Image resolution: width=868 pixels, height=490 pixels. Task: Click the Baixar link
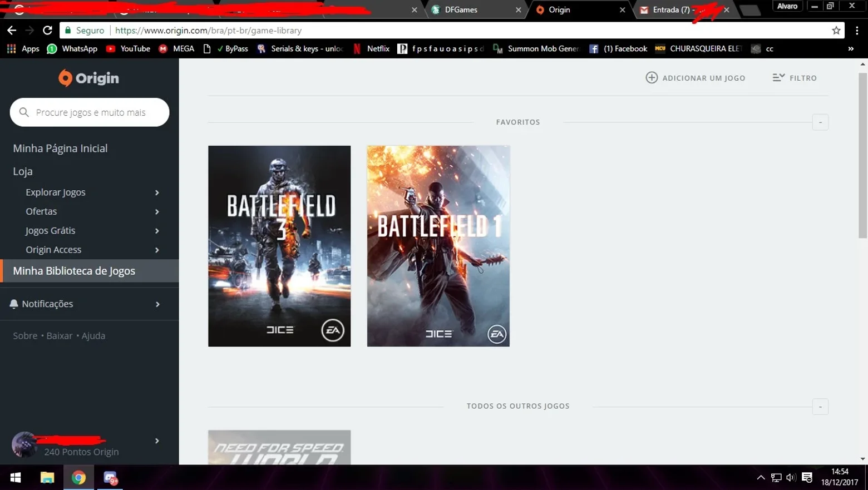tap(60, 336)
